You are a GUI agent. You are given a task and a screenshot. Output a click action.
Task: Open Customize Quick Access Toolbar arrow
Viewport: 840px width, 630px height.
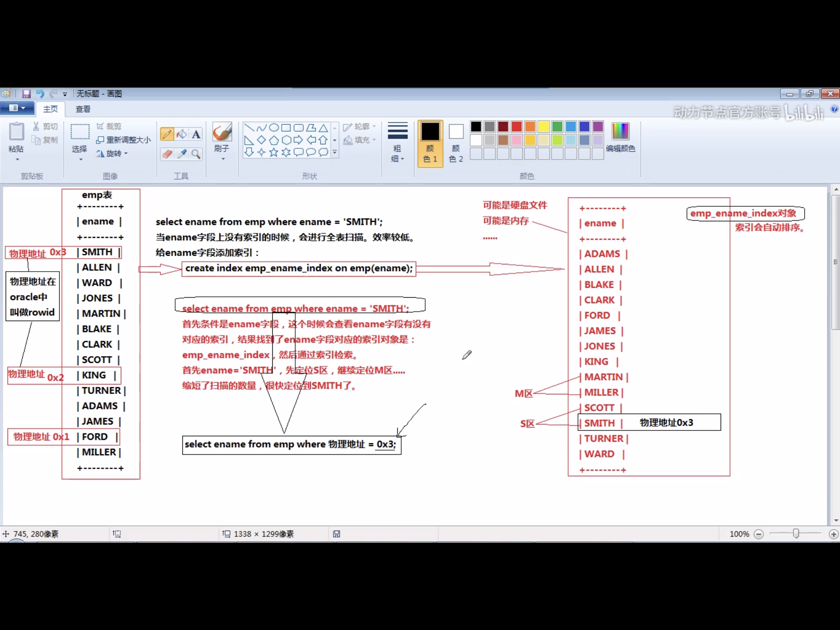click(x=65, y=94)
